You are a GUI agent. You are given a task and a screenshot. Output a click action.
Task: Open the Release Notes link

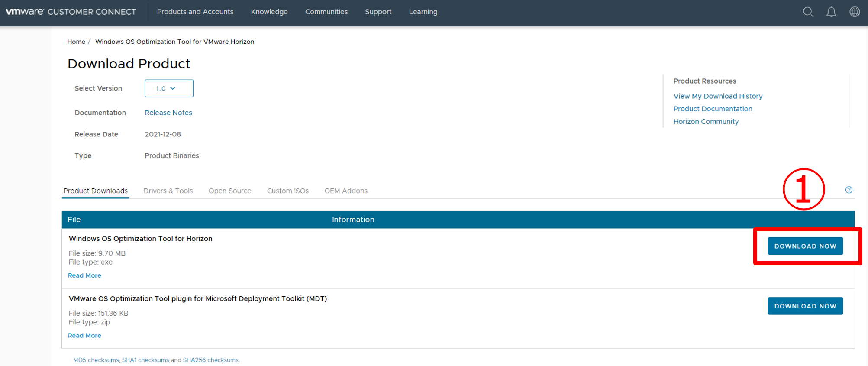(168, 113)
